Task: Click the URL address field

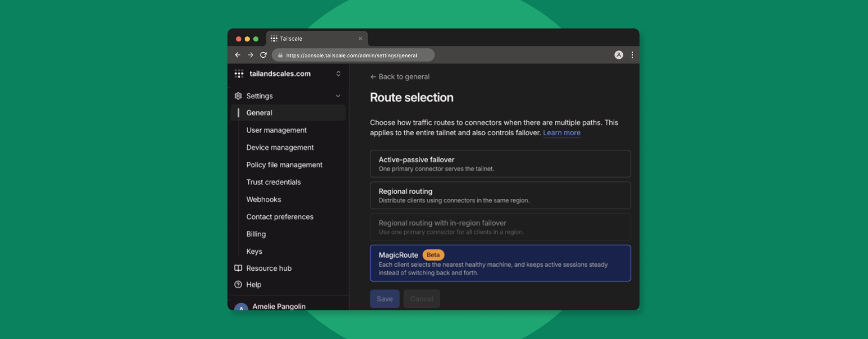Action: coord(353,55)
